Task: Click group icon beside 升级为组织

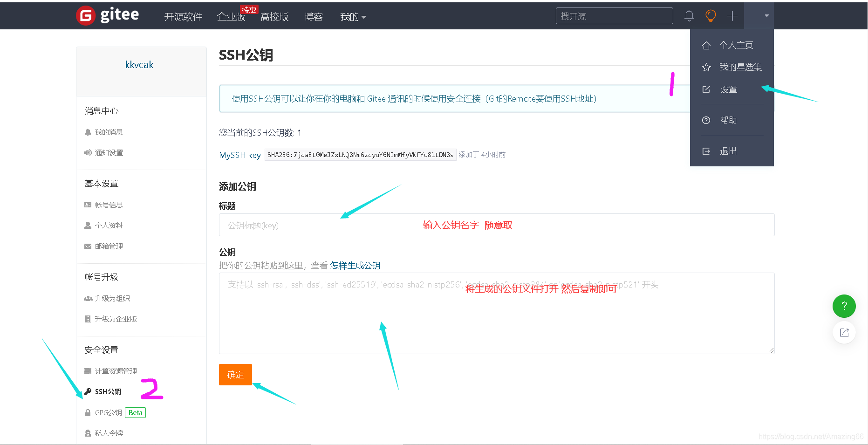Action: coord(88,299)
